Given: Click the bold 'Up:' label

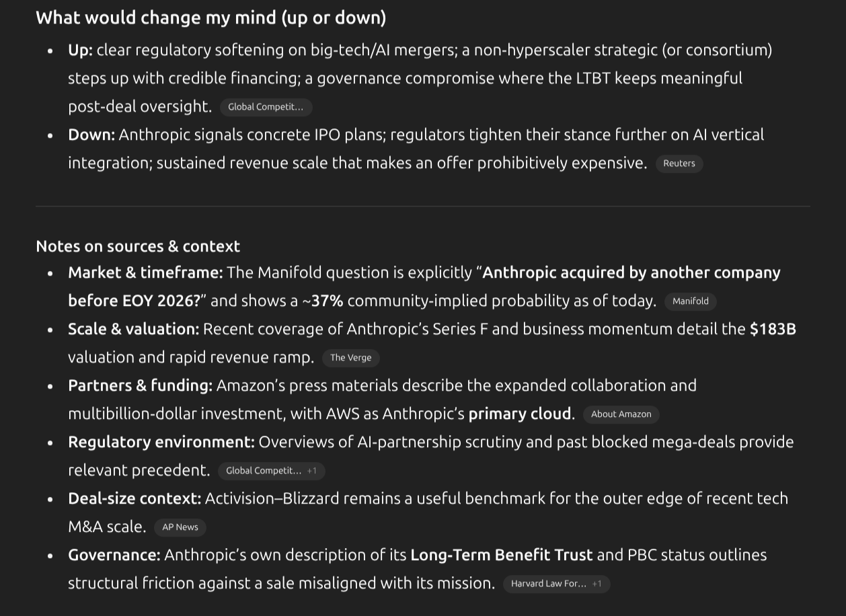Looking at the screenshot, I should click(x=80, y=50).
